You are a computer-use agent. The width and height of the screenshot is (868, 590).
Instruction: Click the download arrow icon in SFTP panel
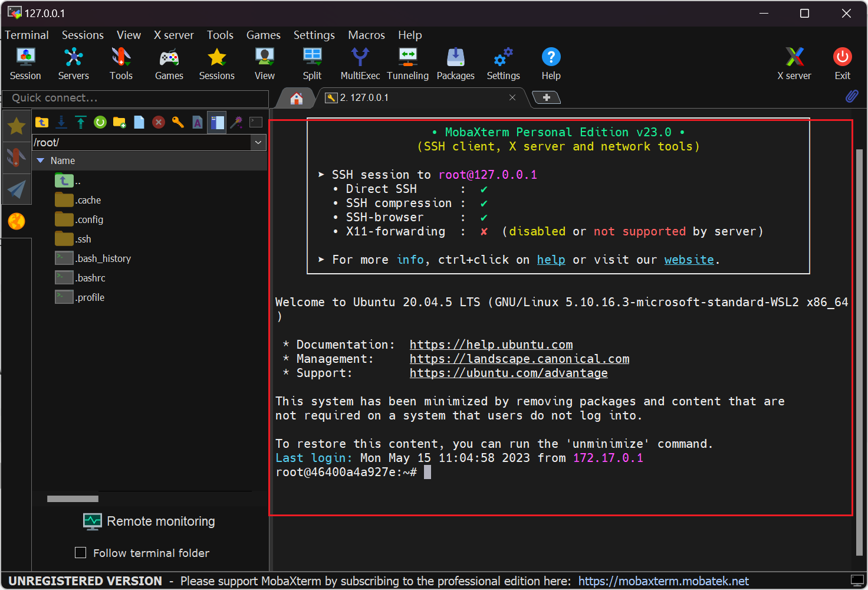(61, 122)
